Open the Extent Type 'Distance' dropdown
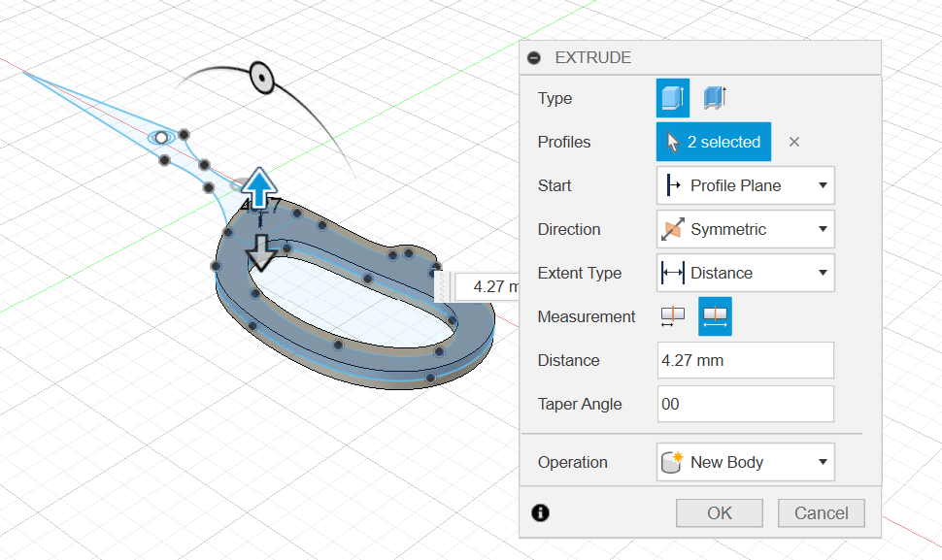The height and width of the screenshot is (560, 942). tap(745, 273)
